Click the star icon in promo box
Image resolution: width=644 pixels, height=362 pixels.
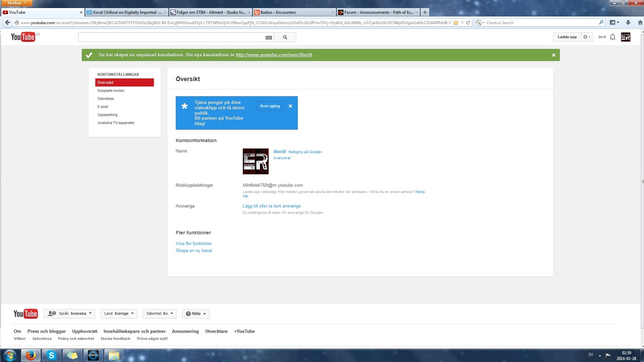coord(184,106)
